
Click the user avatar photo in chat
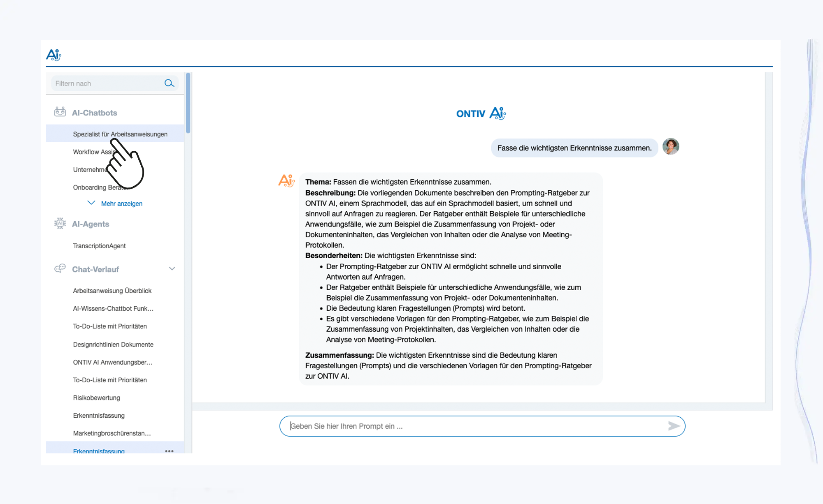pos(670,147)
